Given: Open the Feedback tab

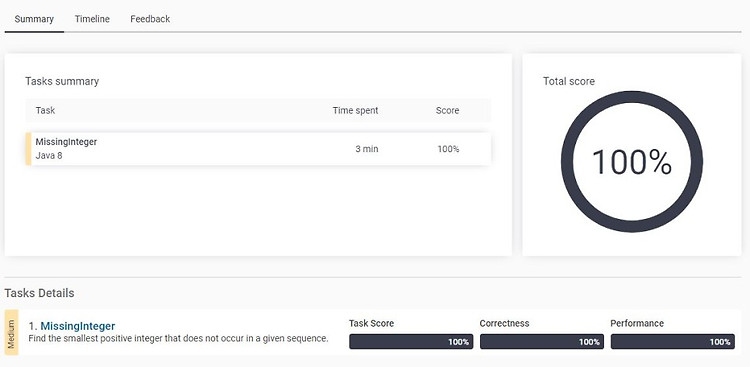Looking at the screenshot, I should (x=150, y=19).
